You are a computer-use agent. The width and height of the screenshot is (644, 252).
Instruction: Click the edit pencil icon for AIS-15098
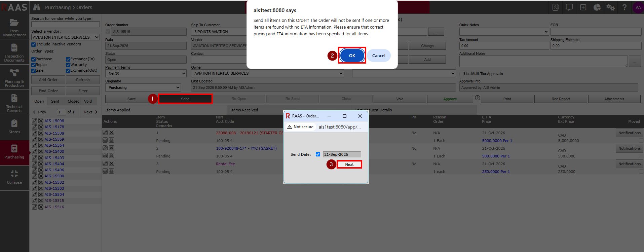point(34,121)
